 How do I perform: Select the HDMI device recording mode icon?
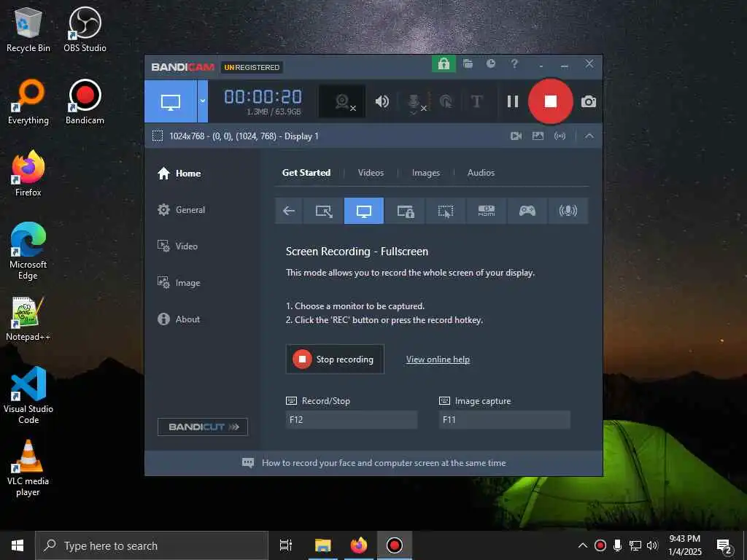(487, 211)
